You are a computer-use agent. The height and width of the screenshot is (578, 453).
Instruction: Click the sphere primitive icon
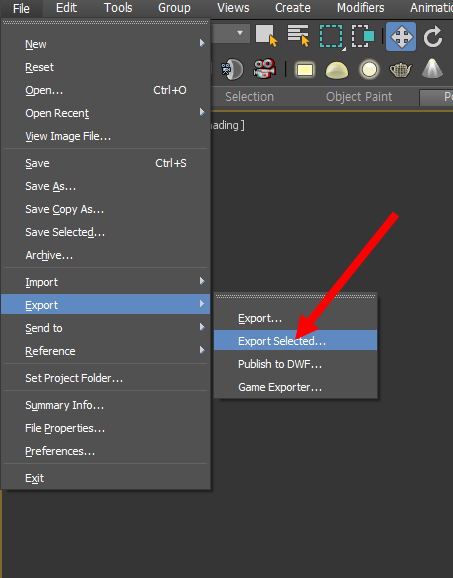369,69
